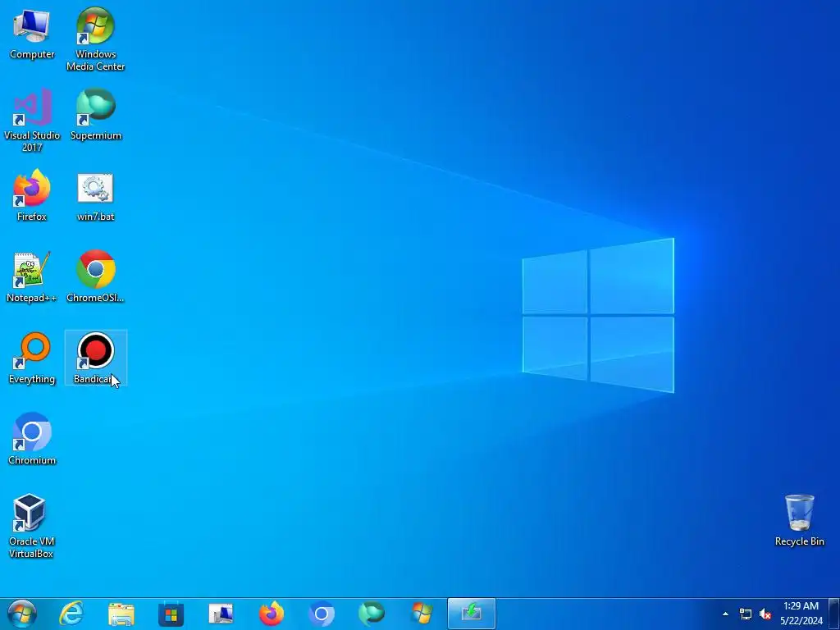Select the win7.bat file icon
The height and width of the screenshot is (630, 840).
95,197
